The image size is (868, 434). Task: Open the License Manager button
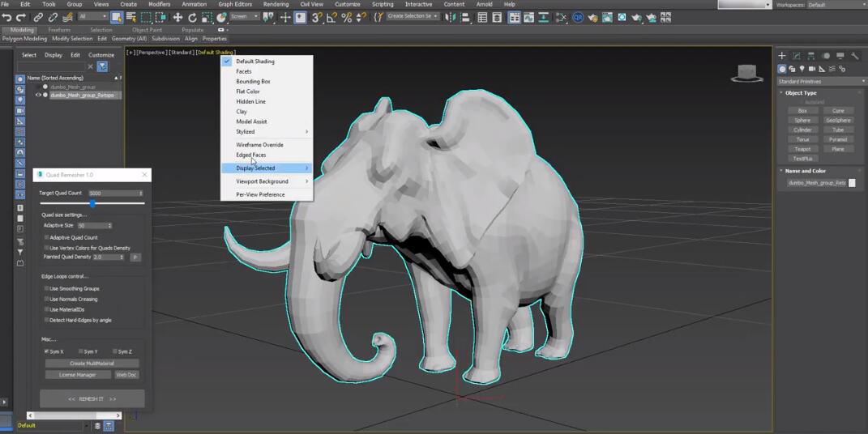[x=78, y=375]
